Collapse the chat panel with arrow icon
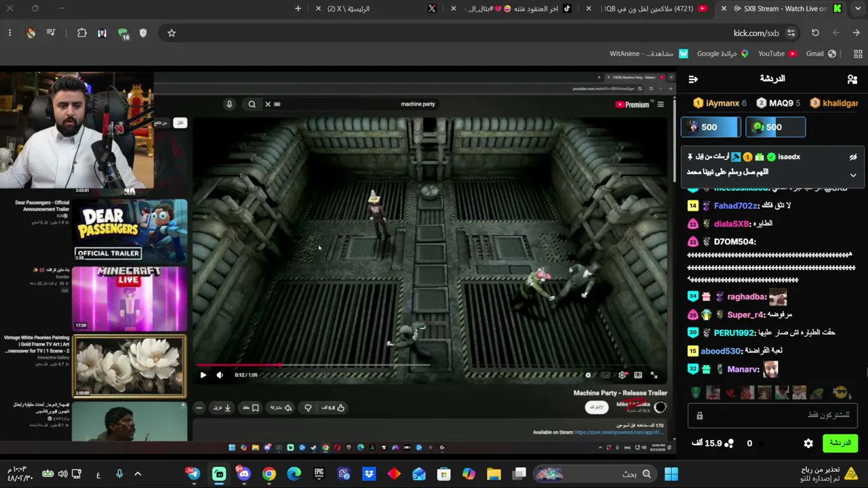 693,79
